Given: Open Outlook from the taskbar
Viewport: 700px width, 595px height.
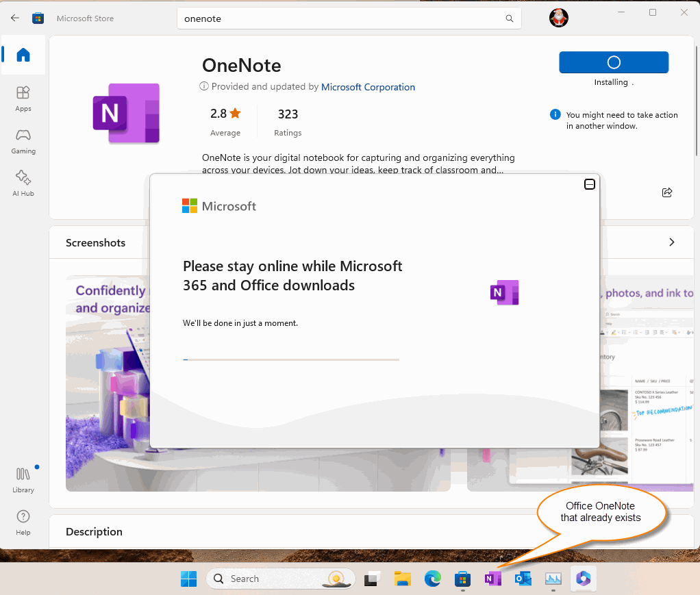Looking at the screenshot, I should click(x=523, y=579).
